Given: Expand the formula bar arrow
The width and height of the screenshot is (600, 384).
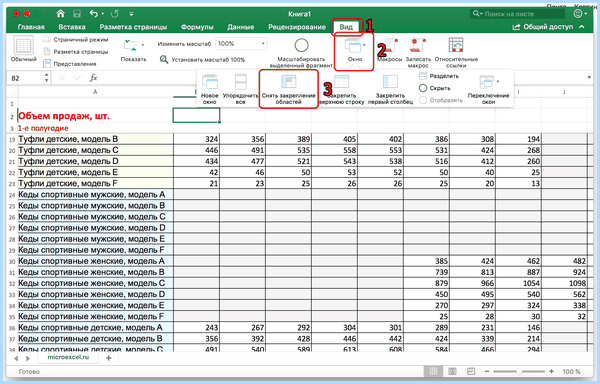Looking at the screenshot, I should click(589, 78).
